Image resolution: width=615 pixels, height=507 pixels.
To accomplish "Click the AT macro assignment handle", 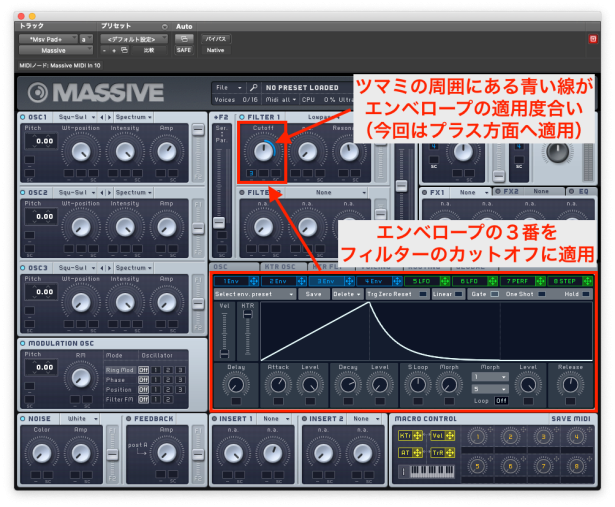I will point(420,452).
